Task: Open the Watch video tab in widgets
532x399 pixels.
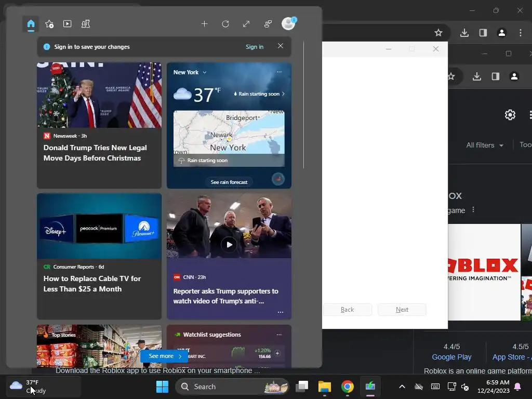Action: tap(67, 24)
